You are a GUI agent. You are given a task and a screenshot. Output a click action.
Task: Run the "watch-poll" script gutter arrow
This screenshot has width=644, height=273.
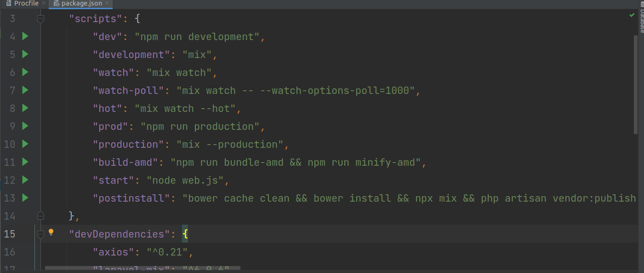[25, 90]
